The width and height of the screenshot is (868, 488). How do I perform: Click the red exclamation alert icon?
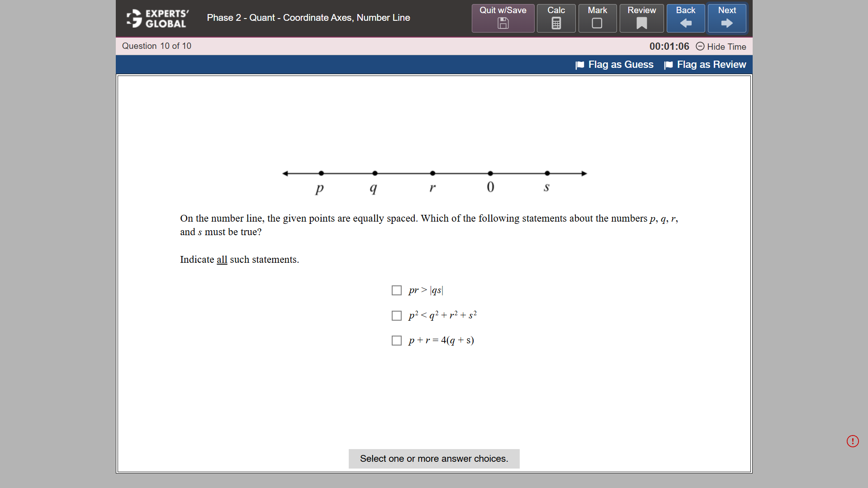(853, 441)
